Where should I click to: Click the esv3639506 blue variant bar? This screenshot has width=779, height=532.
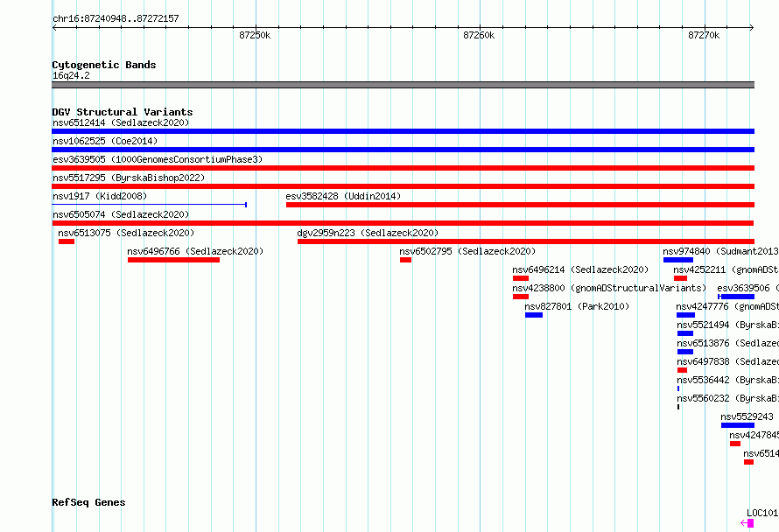click(736, 297)
